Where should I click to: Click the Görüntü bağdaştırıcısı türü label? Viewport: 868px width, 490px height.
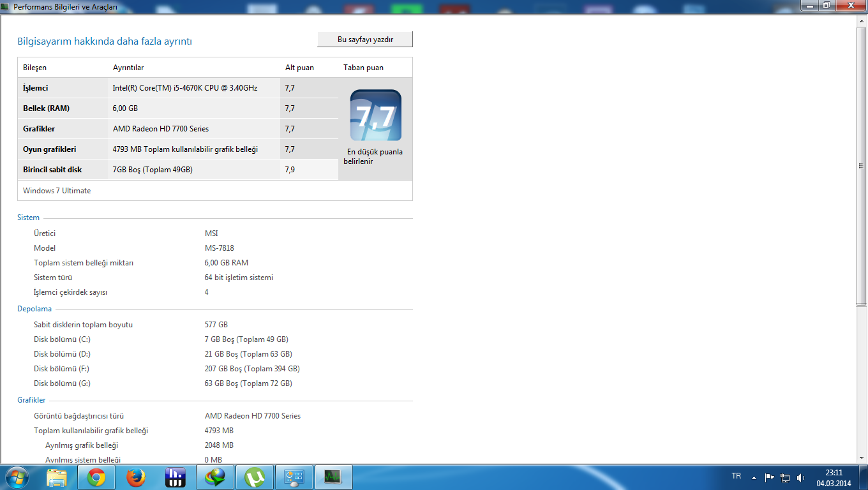click(x=79, y=416)
